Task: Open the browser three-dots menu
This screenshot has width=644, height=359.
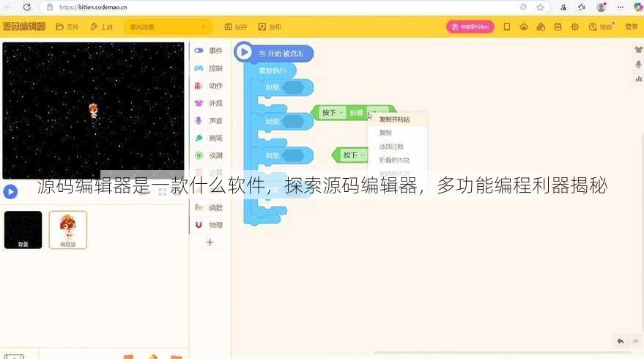Action: (x=620, y=7)
